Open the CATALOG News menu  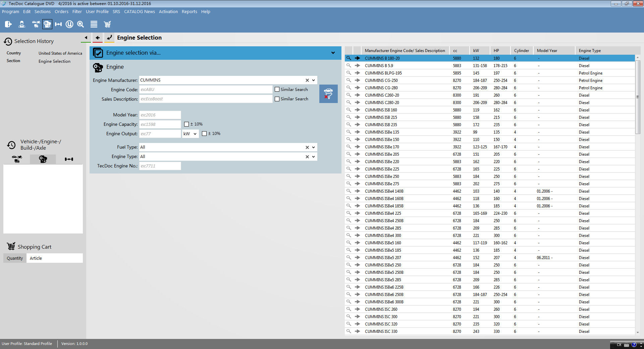(x=140, y=11)
